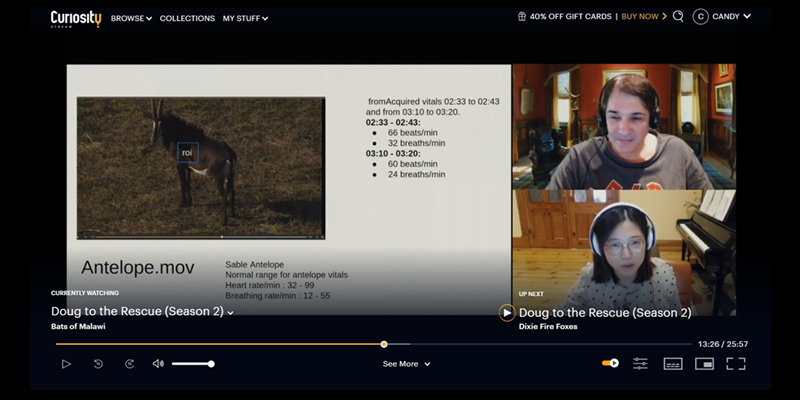Click the Currently Watching label
This screenshot has width=800, height=400.
coord(85,293)
